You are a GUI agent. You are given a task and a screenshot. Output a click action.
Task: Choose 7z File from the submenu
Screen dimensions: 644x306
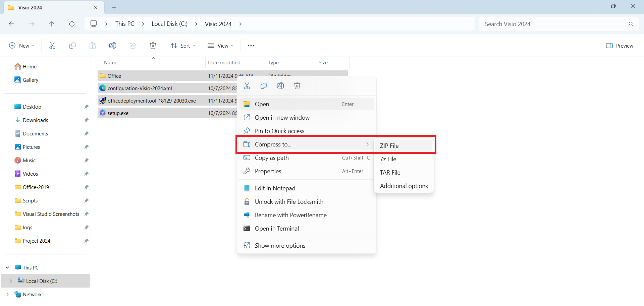tap(404, 159)
